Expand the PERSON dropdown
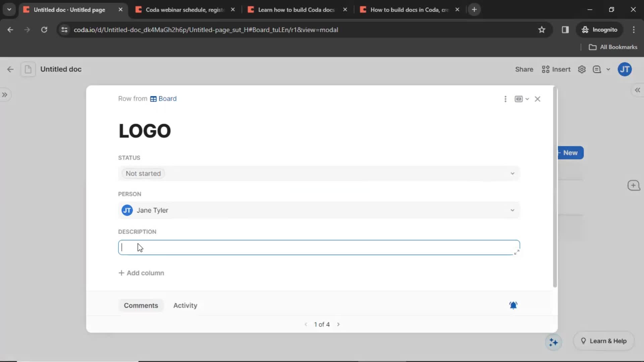Image resolution: width=644 pixels, height=362 pixels. click(x=512, y=210)
